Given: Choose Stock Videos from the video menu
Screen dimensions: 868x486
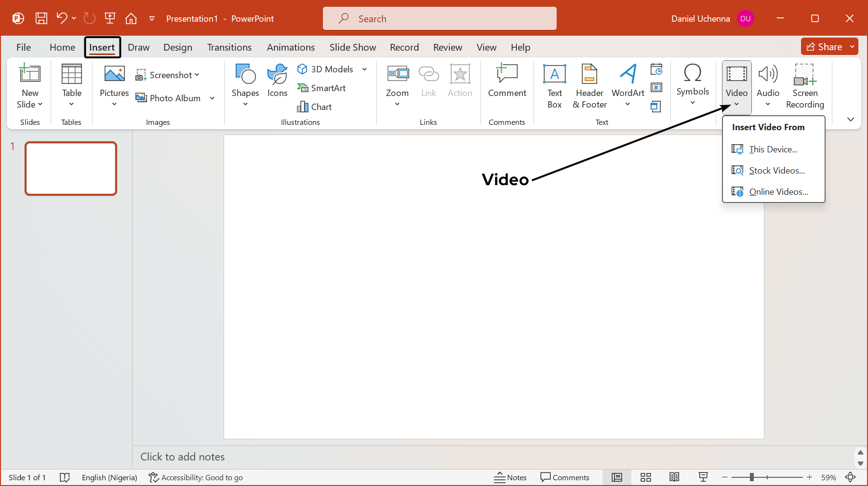Looking at the screenshot, I should click(x=776, y=170).
